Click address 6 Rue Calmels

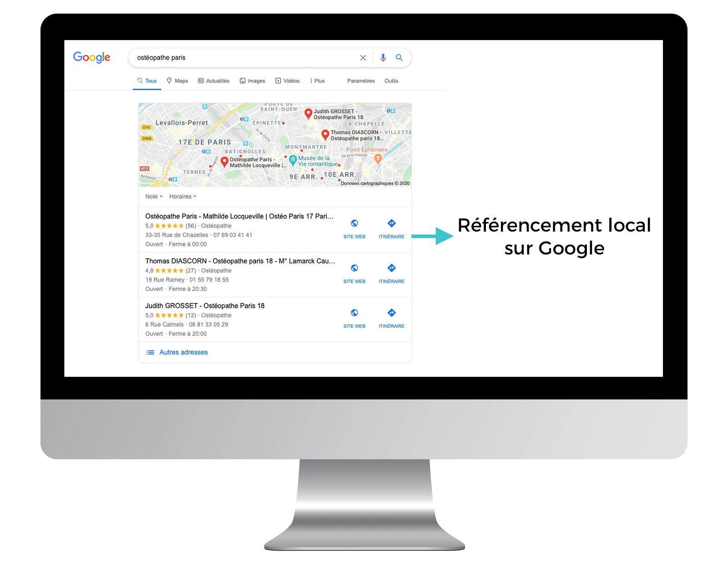click(165, 324)
